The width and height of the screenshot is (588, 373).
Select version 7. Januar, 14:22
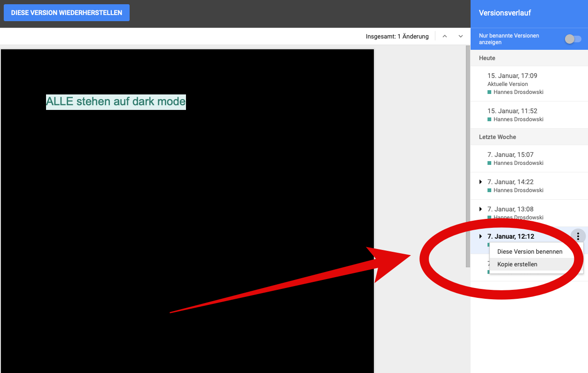(x=529, y=186)
